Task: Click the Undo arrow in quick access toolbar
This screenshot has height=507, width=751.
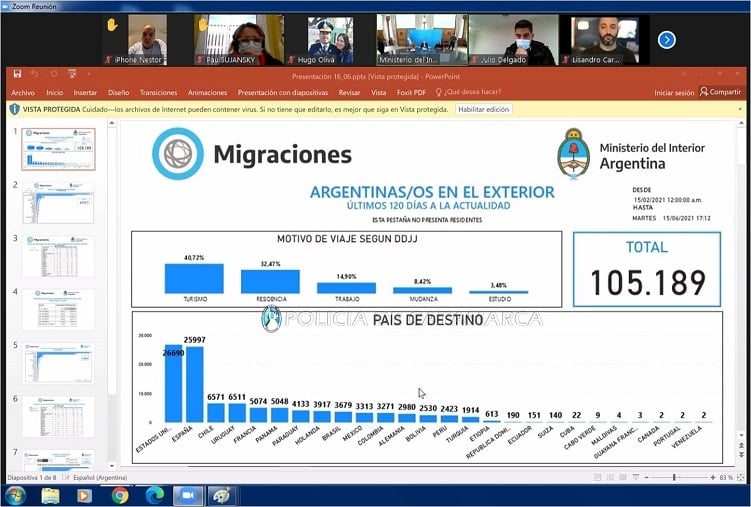Action: [34, 74]
